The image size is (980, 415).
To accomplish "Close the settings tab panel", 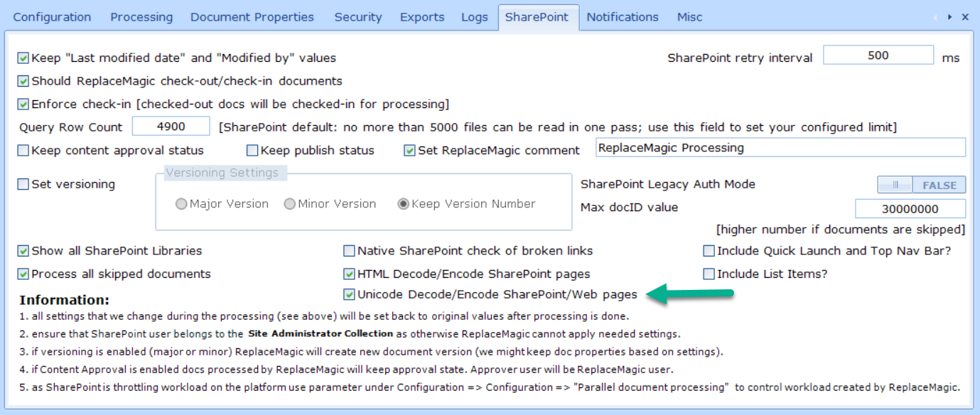I will [x=965, y=17].
